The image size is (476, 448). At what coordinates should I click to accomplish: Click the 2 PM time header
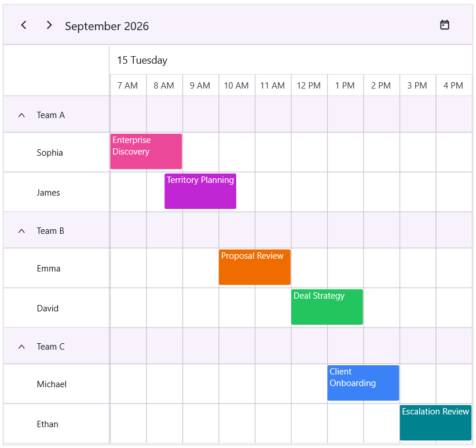tap(381, 86)
